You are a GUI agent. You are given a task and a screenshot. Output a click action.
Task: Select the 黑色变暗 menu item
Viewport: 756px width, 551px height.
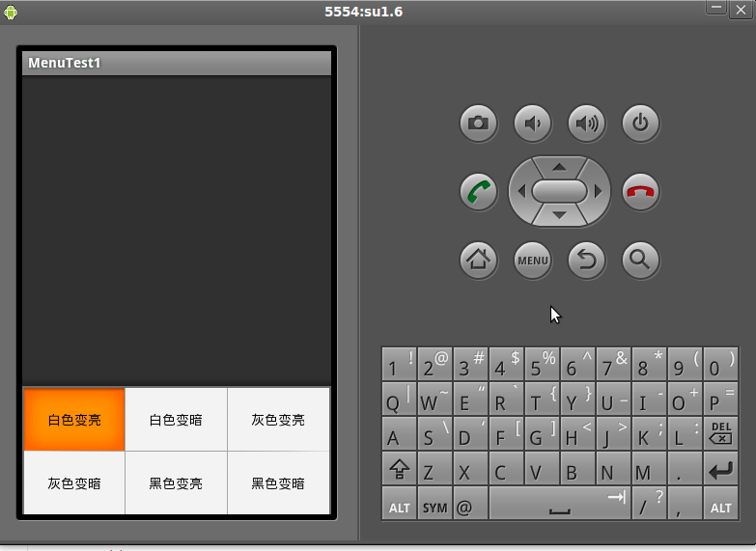278,483
